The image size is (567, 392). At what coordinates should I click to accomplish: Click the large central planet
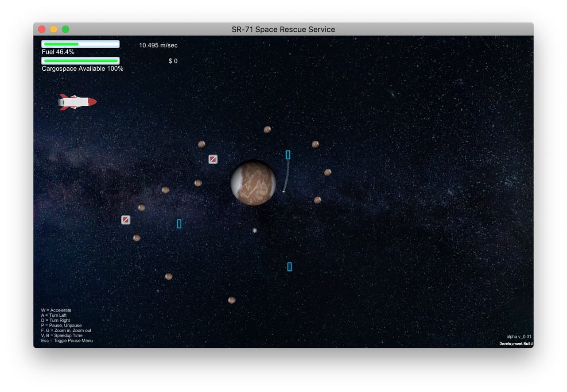click(x=253, y=183)
